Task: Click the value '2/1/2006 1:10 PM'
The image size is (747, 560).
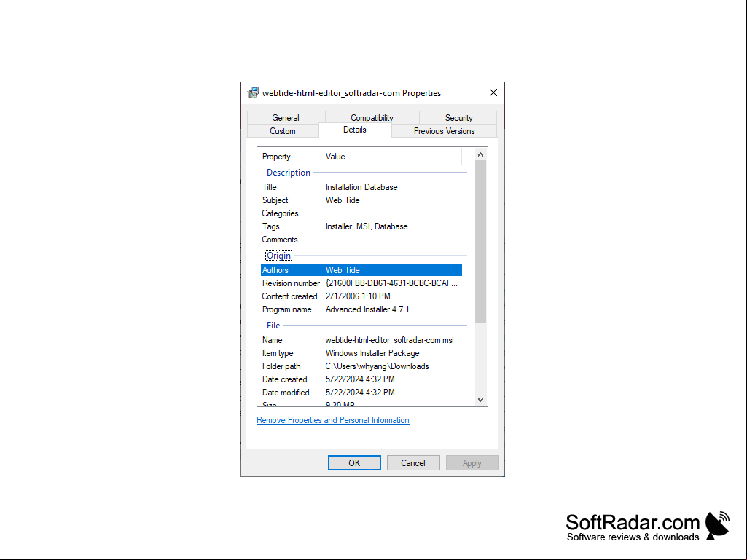Action: pyautogui.click(x=358, y=296)
